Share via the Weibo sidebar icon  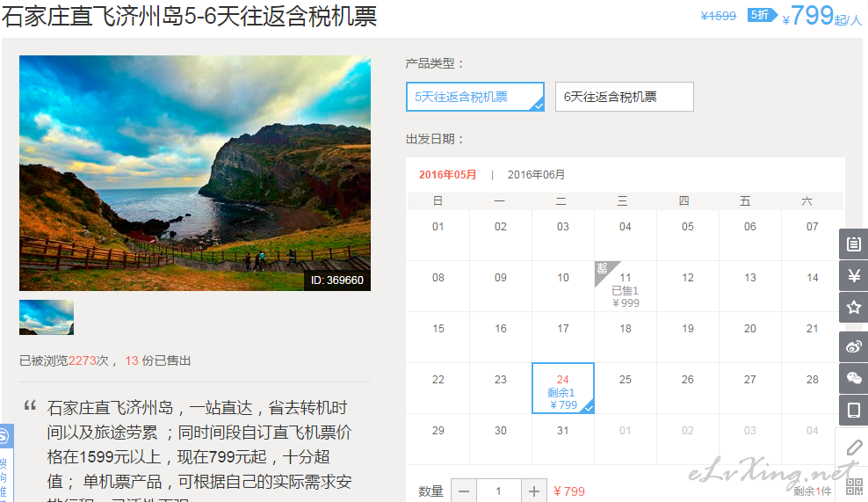click(x=854, y=347)
